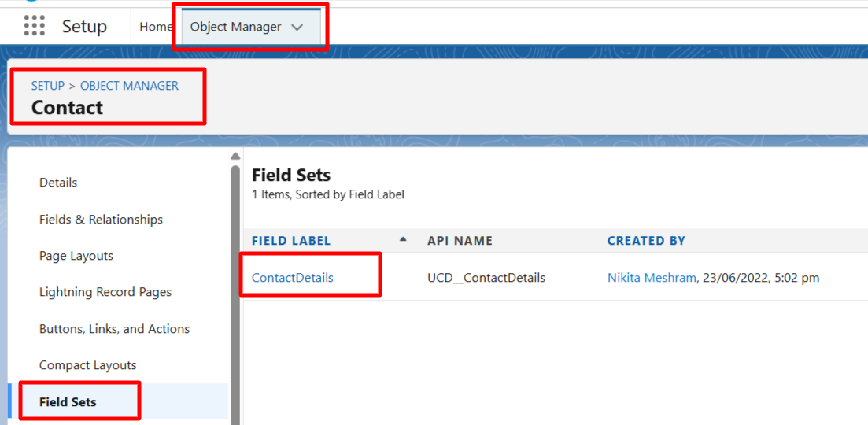Select Field Sets in the sidebar
The height and width of the screenshot is (425, 868).
68,401
